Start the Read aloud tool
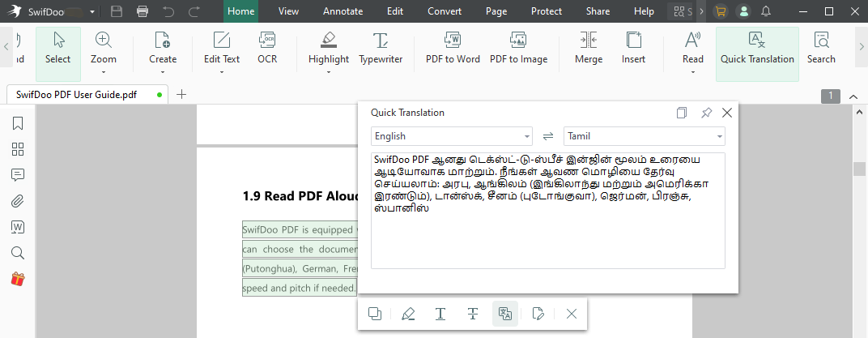Viewport: 868px width, 338px height. coord(692,48)
